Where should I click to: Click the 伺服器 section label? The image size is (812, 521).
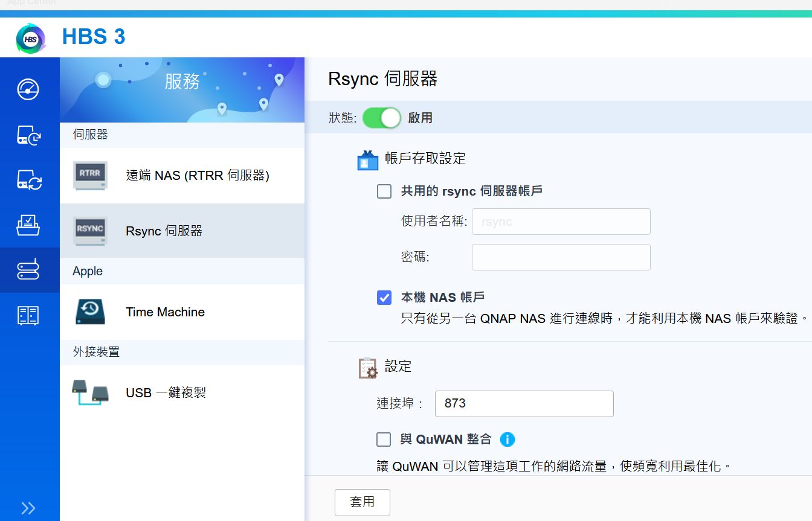point(91,135)
